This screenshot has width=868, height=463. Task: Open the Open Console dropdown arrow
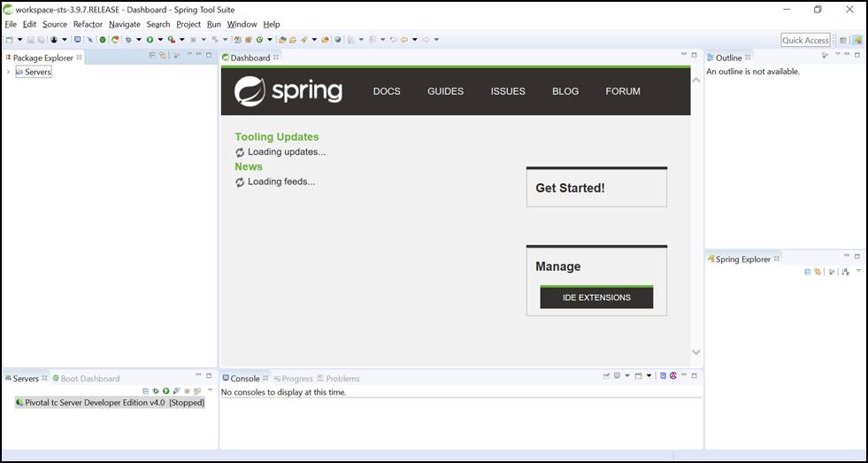649,375
